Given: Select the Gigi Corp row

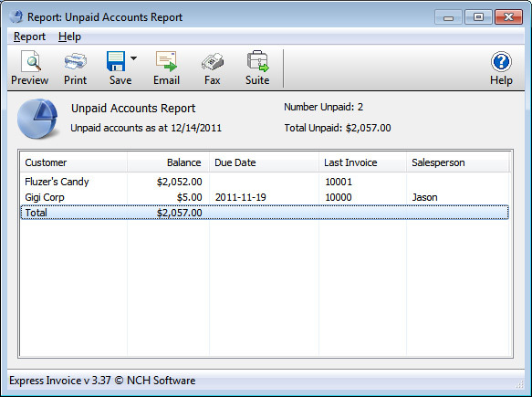Looking at the screenshot, I should 265,197.
